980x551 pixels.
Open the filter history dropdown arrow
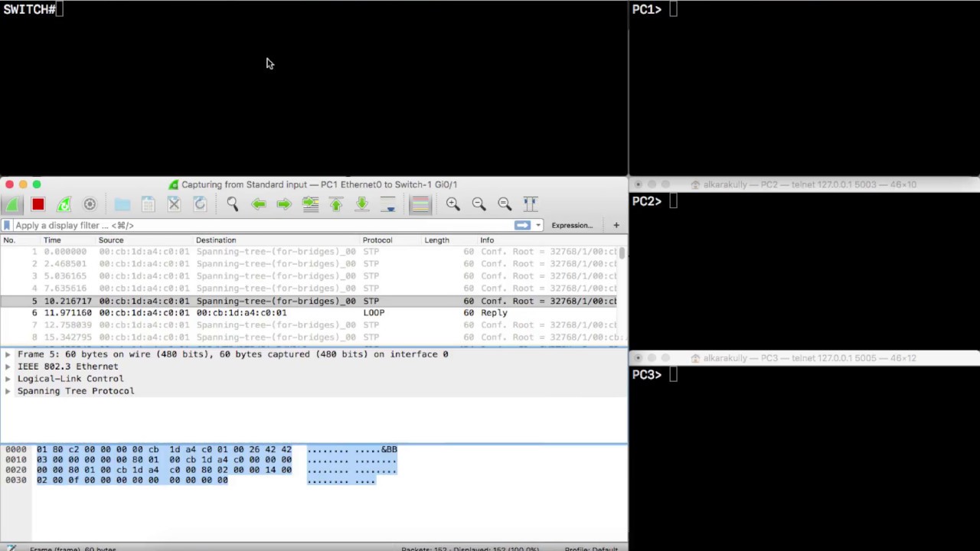pyautogui.click(x=538, y=226)
